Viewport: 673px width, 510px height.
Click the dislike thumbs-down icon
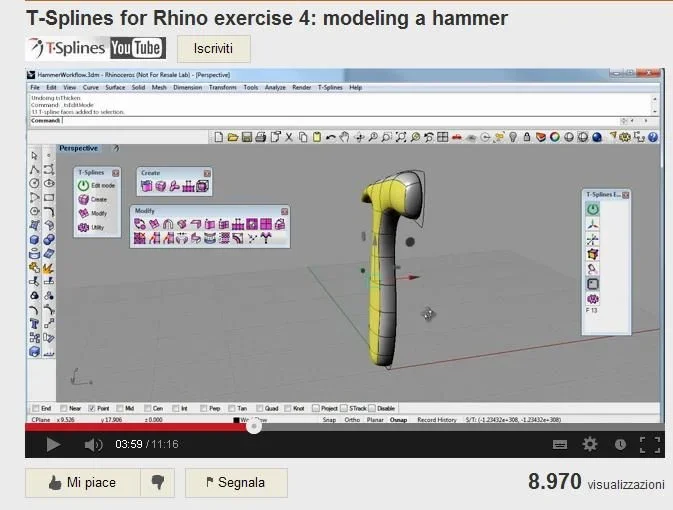click(157, 482)
